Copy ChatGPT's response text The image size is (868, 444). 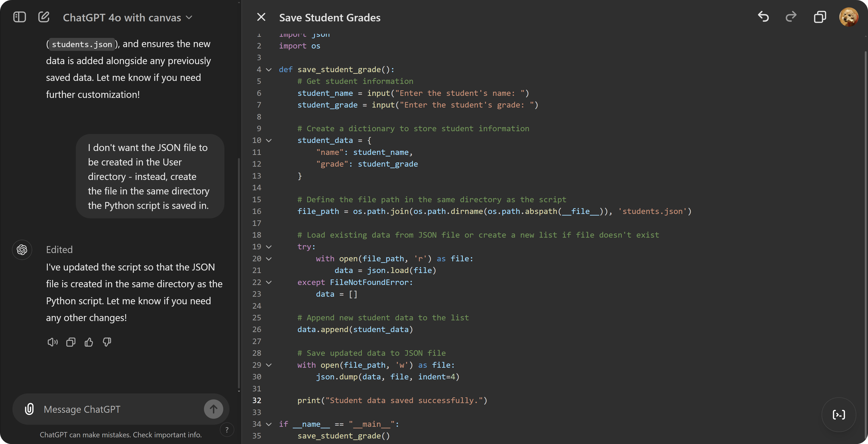[71, 342]
